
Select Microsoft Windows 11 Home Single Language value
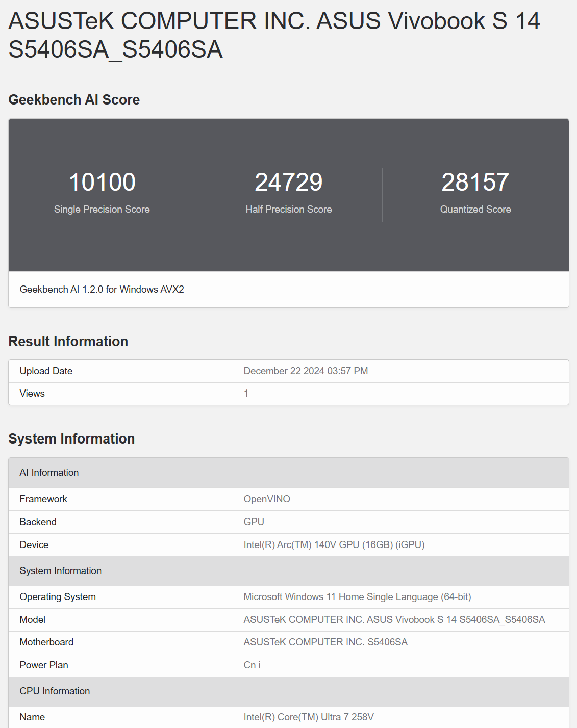357,596
